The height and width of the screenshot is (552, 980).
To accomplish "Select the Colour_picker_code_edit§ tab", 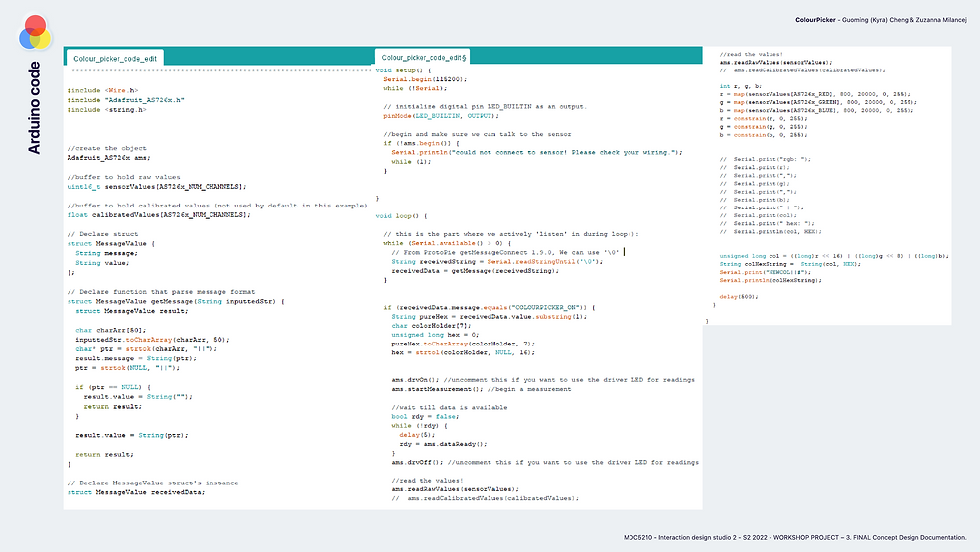I will [x=424, y=57].
